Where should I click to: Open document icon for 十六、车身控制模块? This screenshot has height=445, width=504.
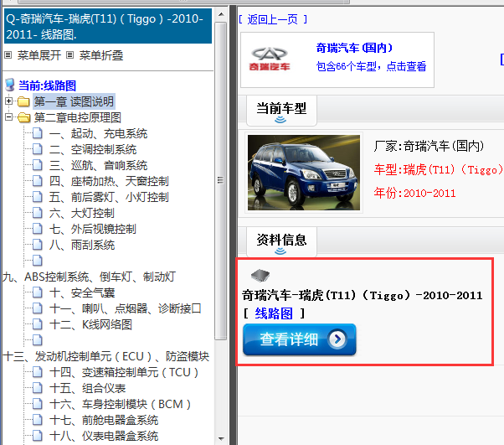point(38,404)
